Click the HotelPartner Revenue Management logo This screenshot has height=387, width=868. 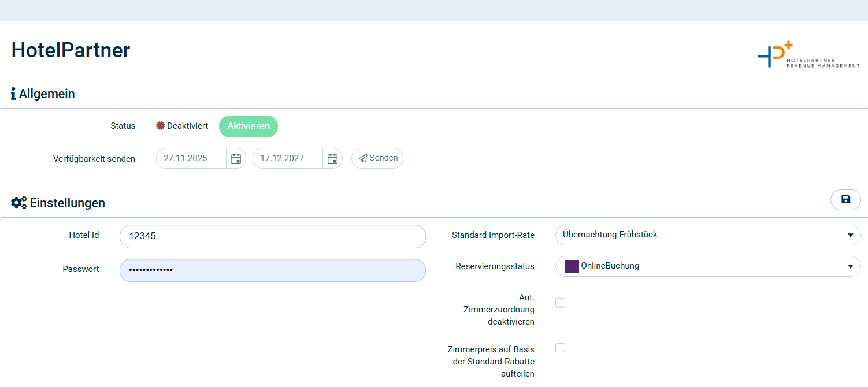point(808,56)
